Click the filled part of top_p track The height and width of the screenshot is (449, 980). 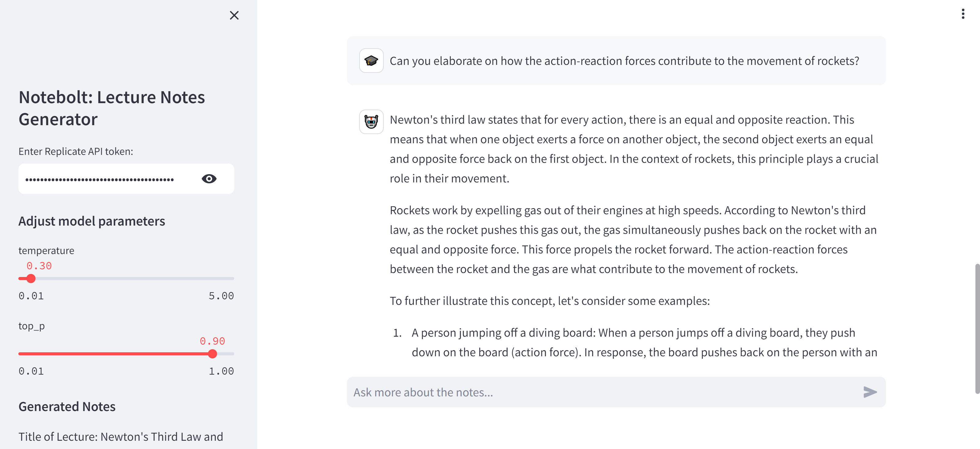coord(114,354)
